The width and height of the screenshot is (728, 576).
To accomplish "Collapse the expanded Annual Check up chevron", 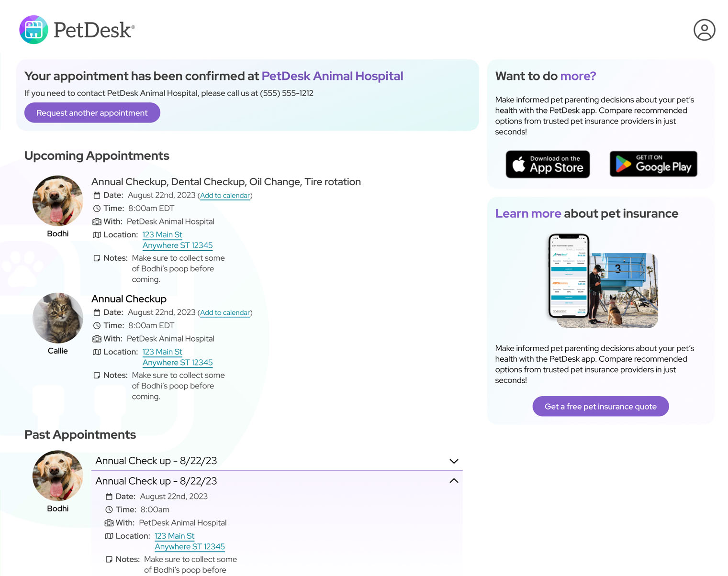I will click(454, 481).
